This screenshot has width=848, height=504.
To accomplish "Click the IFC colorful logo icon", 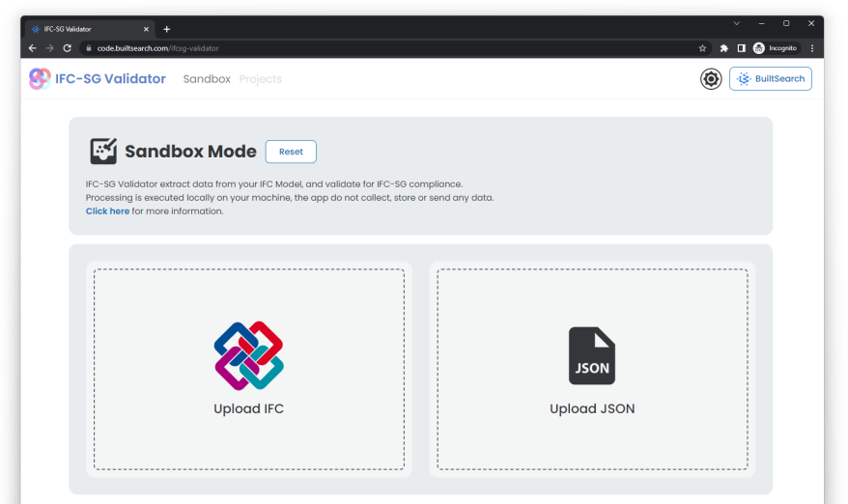I will pos(249,355).
